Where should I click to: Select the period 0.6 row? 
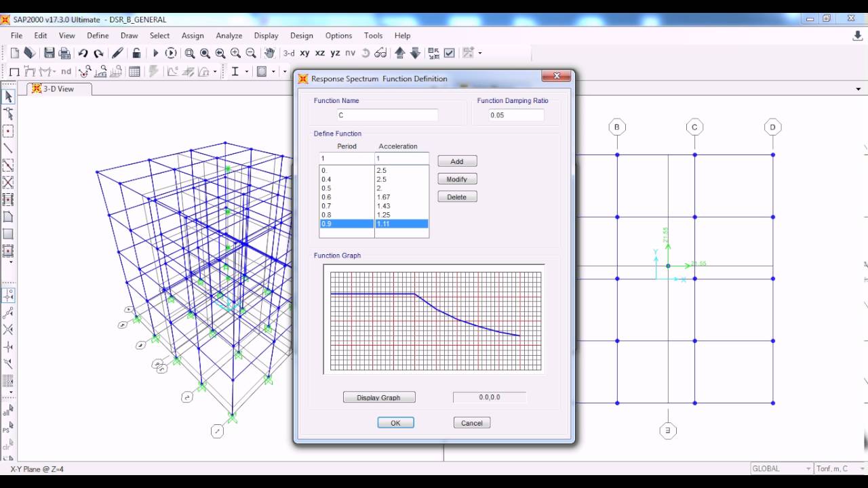point(347,197)
